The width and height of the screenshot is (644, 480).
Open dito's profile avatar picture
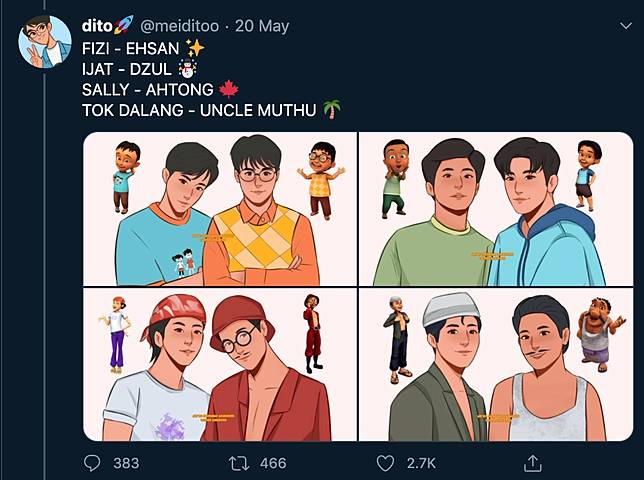tap(46, 42)
